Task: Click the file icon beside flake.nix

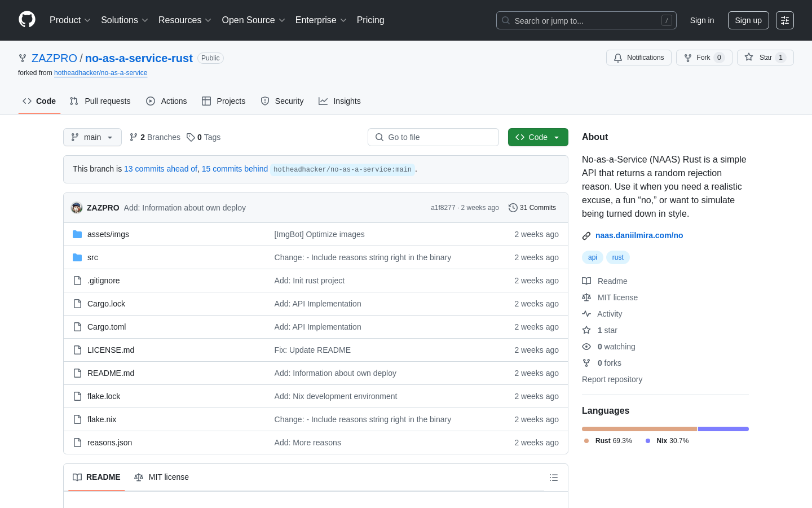Action: point(77,419)
